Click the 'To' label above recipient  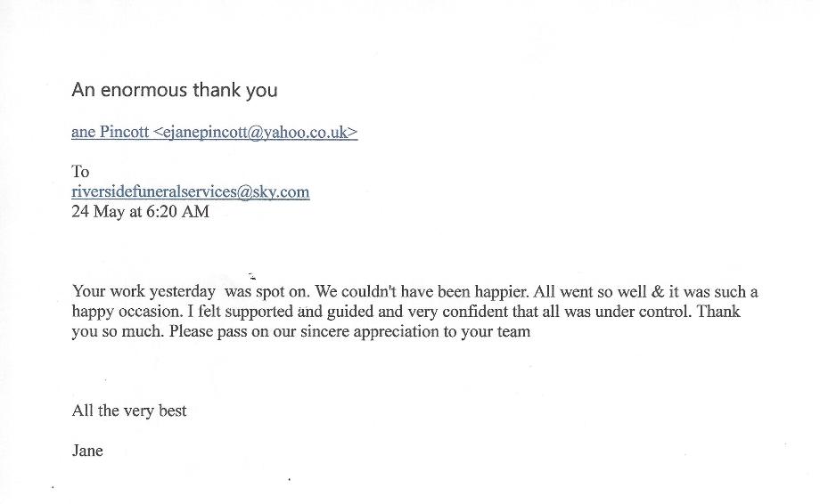[x=80, y=172]
